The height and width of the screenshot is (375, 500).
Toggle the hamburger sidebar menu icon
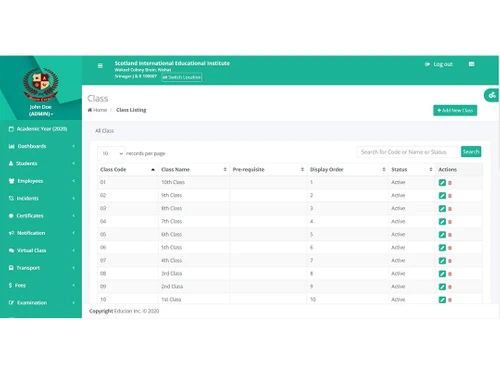(100, 66)
